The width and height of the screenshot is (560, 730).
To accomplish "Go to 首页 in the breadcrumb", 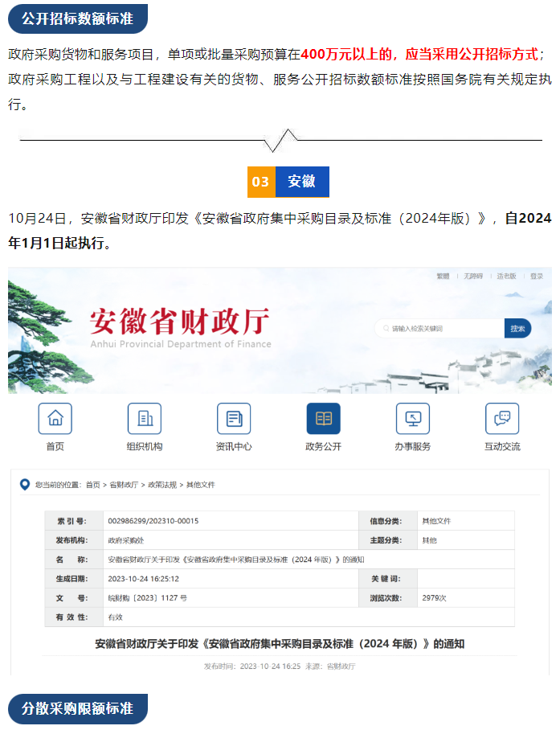I will pyautogui.click(x=93, y=485).
